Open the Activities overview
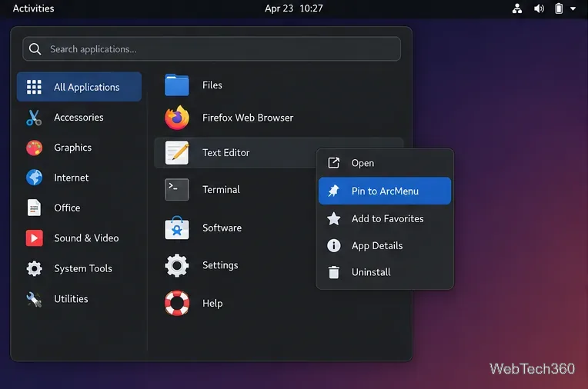 tap(33, 8)
